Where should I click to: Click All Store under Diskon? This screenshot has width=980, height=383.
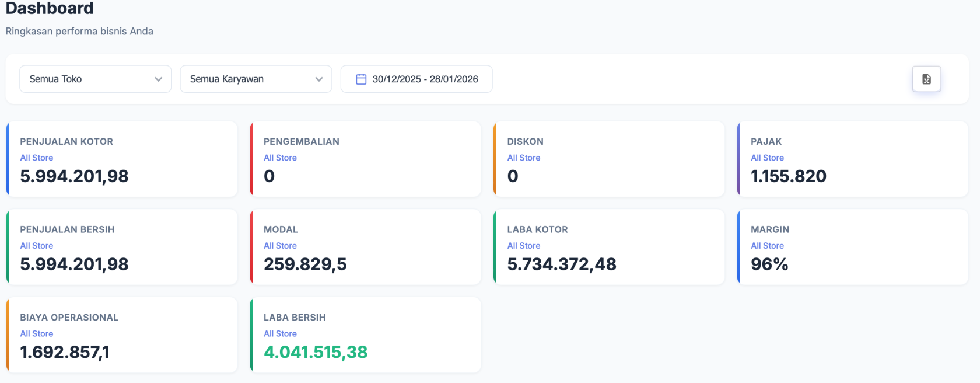[524, 158]
